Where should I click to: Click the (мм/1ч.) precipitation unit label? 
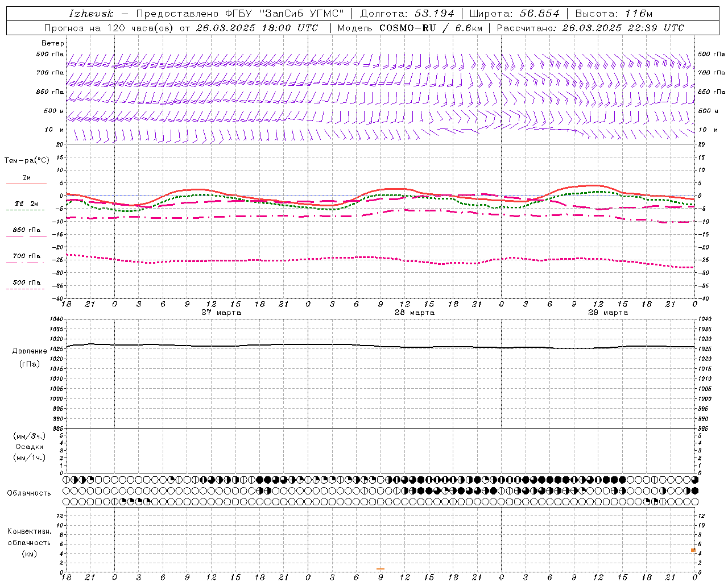[x=30, y=458]
